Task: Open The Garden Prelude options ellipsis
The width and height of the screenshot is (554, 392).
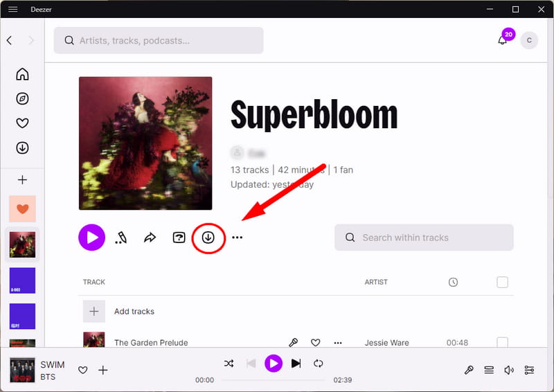Action: 338,343
